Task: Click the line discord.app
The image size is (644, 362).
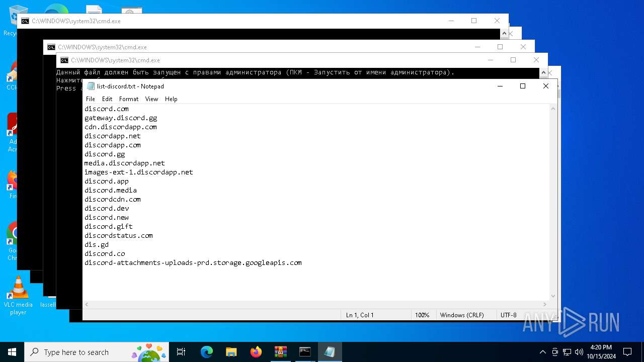Action: click(107, 181)
